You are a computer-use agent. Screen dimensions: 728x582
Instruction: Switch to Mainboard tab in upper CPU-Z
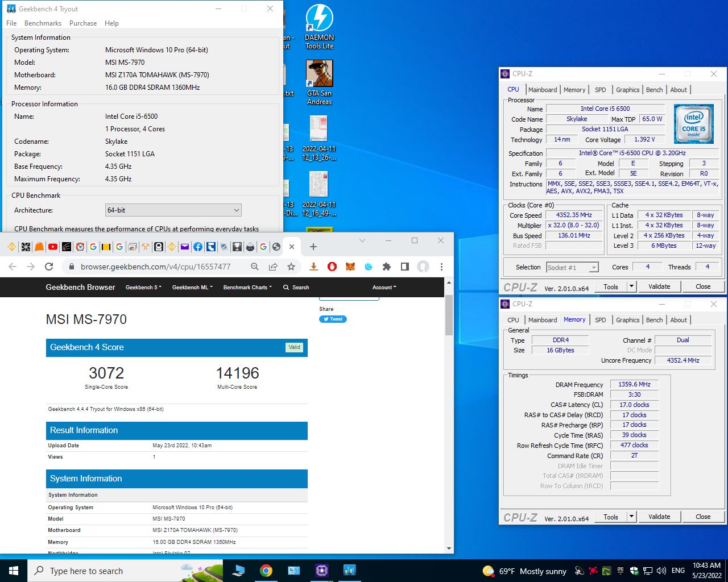pos(543,90)
